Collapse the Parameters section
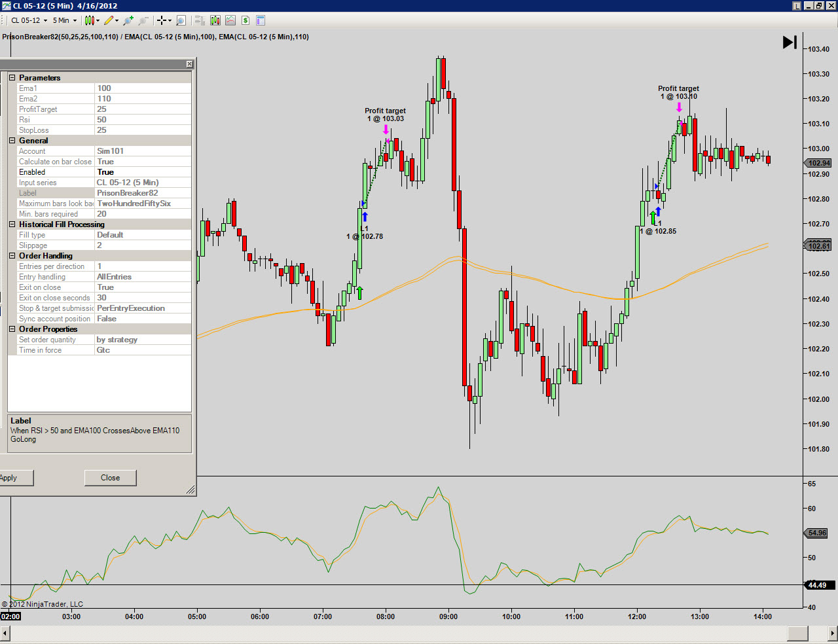 (x=12, y=78)
